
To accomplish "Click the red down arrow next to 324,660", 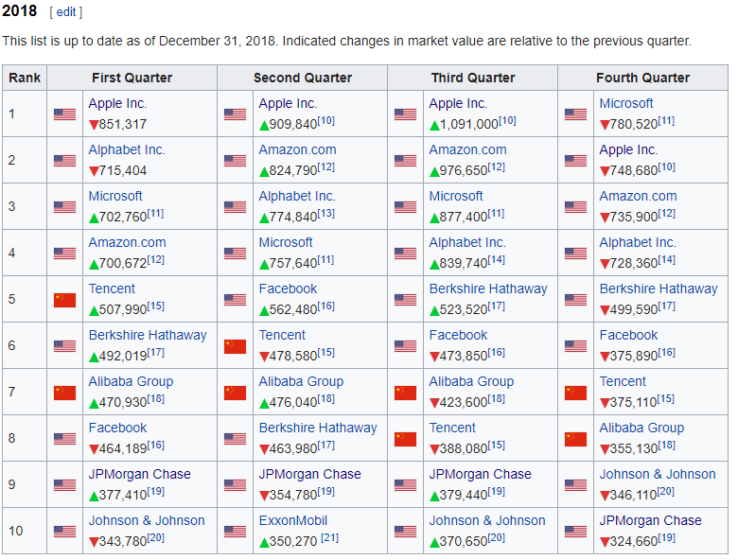I will [605, 542].
